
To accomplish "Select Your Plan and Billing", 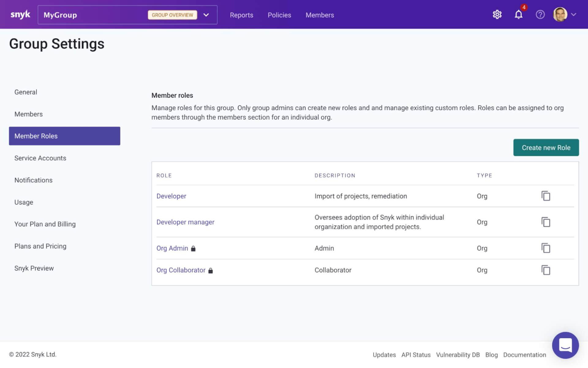I will tap(65, 224).
